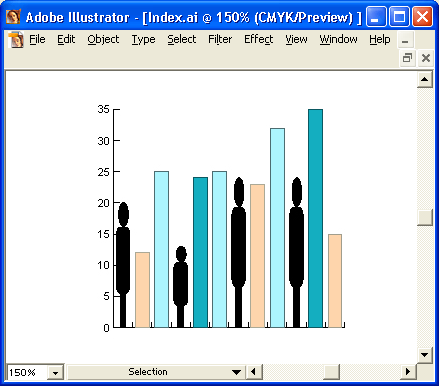Open the Window menu
Viewport: 439px width, 386px height.
(x=338, y=39)
